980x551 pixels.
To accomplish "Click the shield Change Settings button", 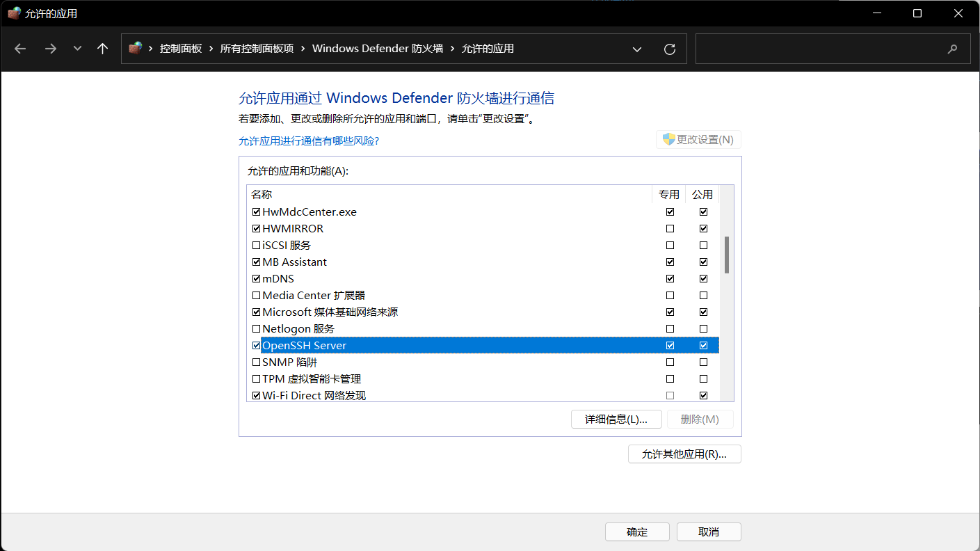I will tap(698, 140).
